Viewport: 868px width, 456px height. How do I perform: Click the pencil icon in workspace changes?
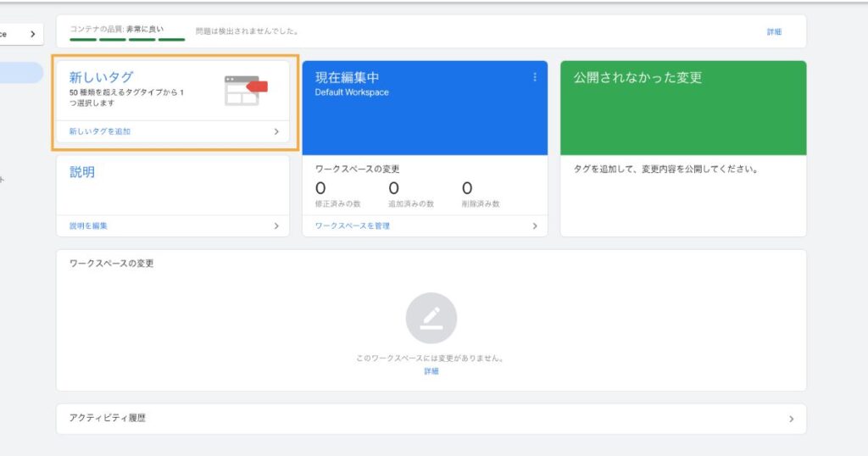coord(431,318)
